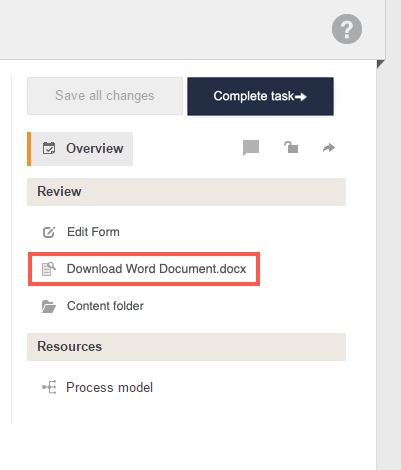Click the calendar check icon in Overview
401x470 pixels.
click(49, 148)
